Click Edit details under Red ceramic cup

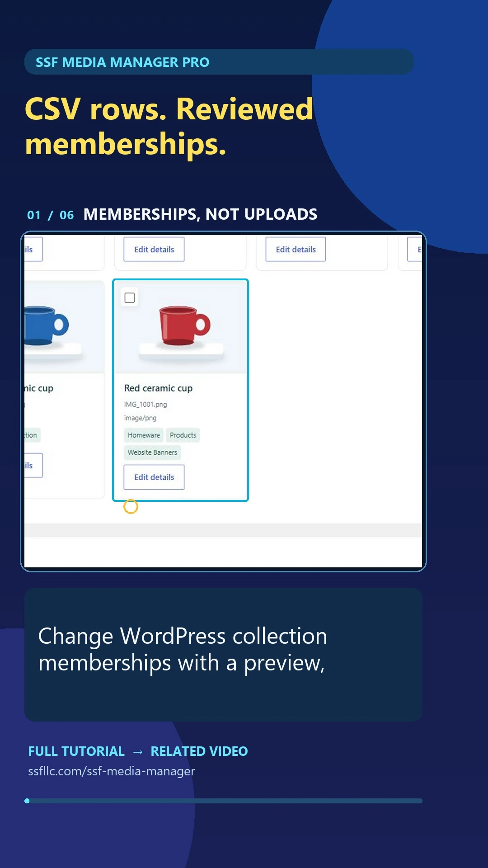tap(154, 477)
